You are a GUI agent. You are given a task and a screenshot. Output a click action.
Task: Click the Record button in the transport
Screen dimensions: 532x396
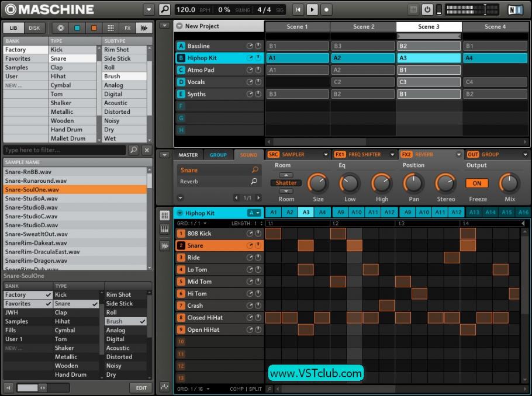point(326,9)
